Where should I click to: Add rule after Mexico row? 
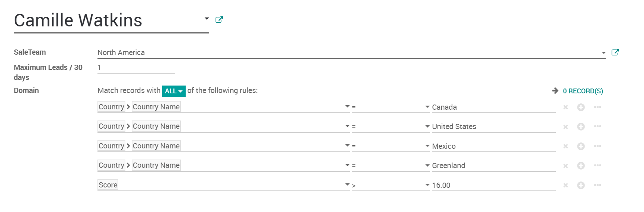581,146
